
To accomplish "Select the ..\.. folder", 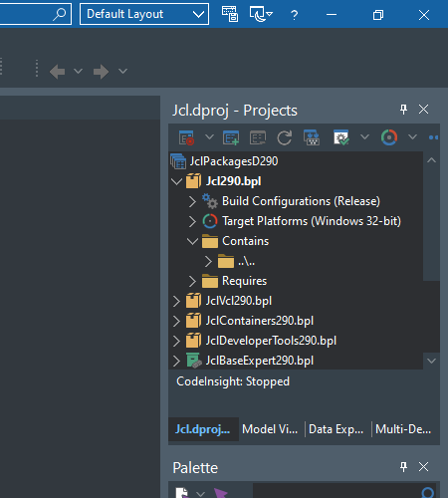I will coord(246,262).
